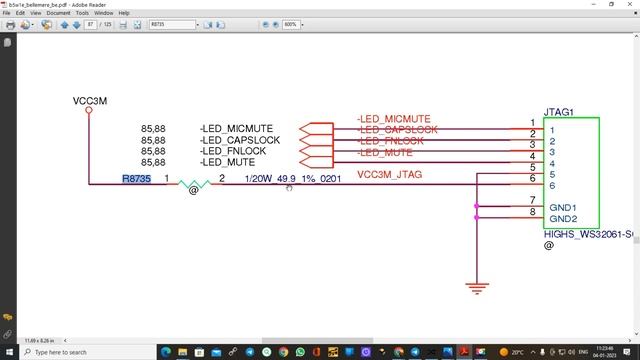
Task: Open the Find field dropdown arrow
Action: (x=198, y=25)
